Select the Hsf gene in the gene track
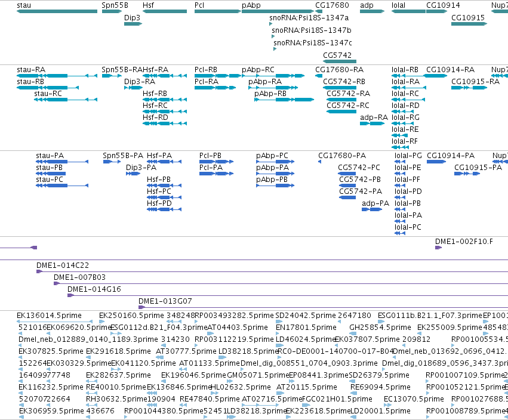Screen dimensions: 508x420 click(x=165, y=11)
